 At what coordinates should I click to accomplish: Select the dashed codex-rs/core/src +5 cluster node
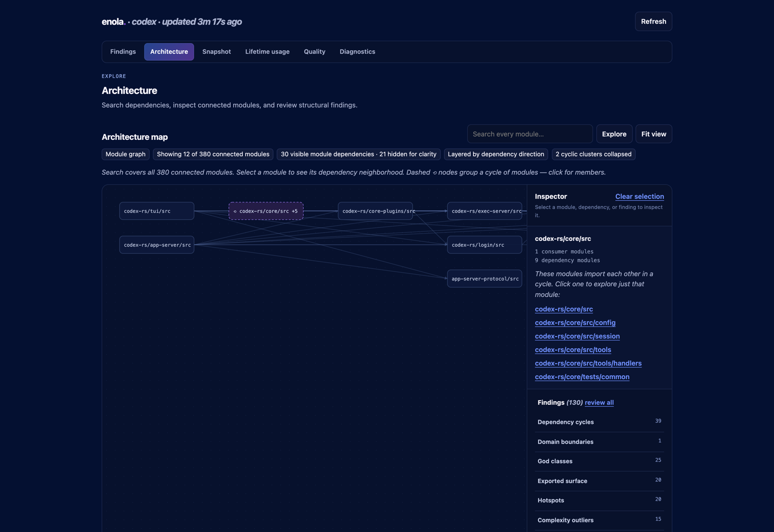266,211
